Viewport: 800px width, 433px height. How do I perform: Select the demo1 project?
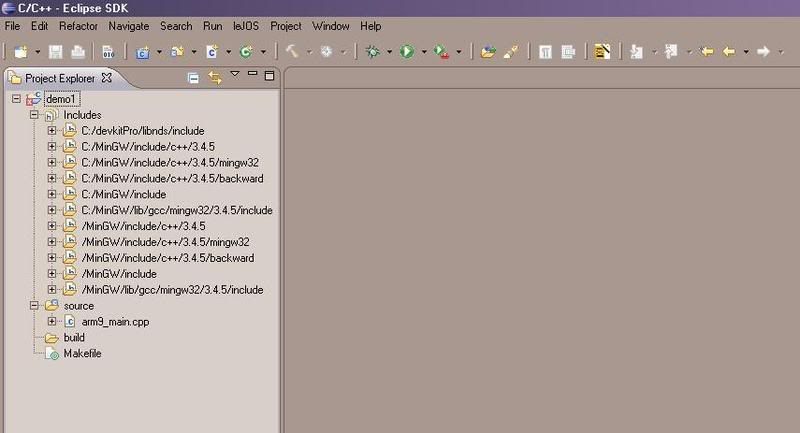(61, 99)
